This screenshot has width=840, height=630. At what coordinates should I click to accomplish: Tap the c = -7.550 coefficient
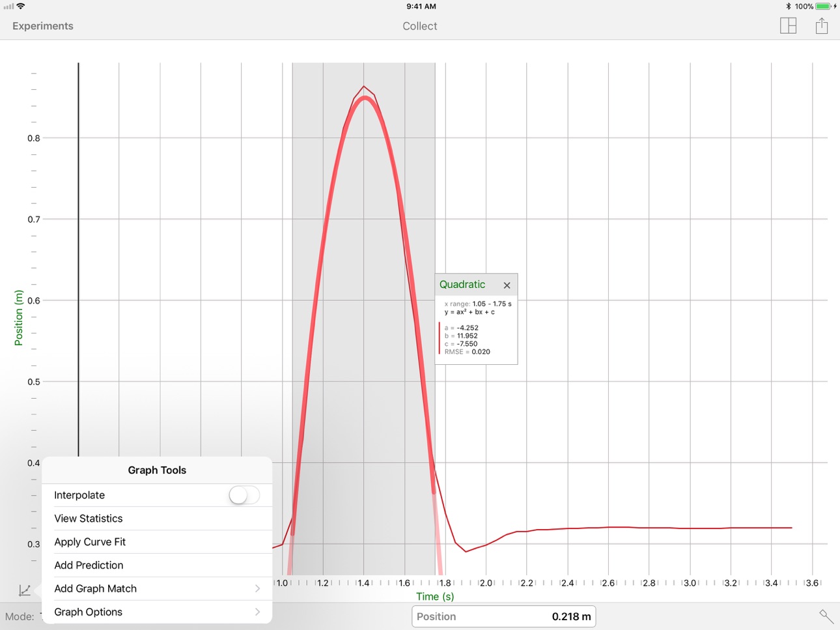point(461,344)
